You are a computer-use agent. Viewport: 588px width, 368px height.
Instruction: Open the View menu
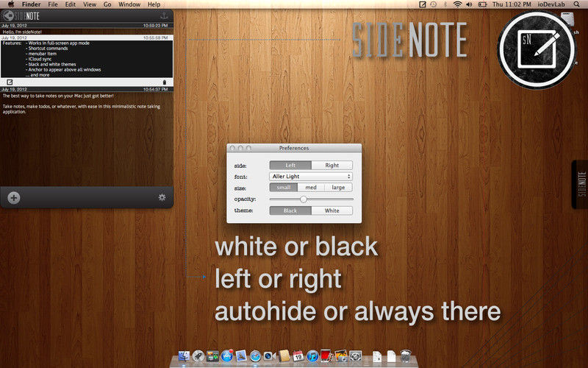[x=90, y=4]
